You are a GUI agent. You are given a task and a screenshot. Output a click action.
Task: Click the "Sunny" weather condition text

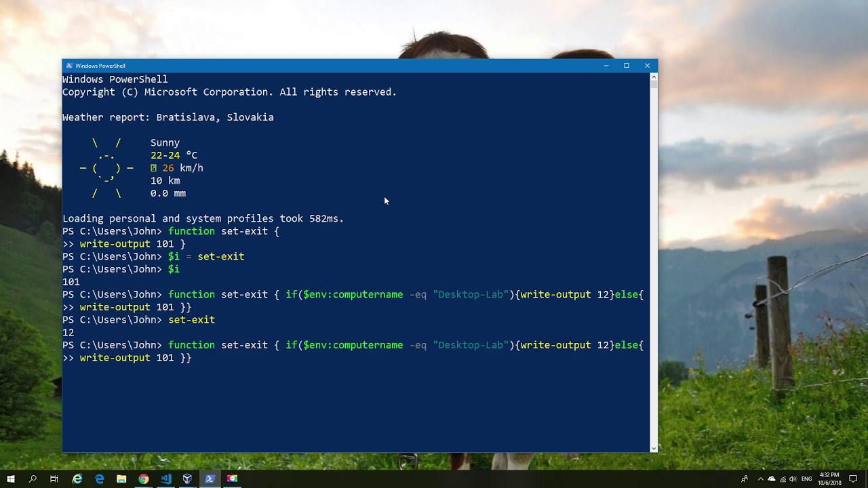click(165, 143)
